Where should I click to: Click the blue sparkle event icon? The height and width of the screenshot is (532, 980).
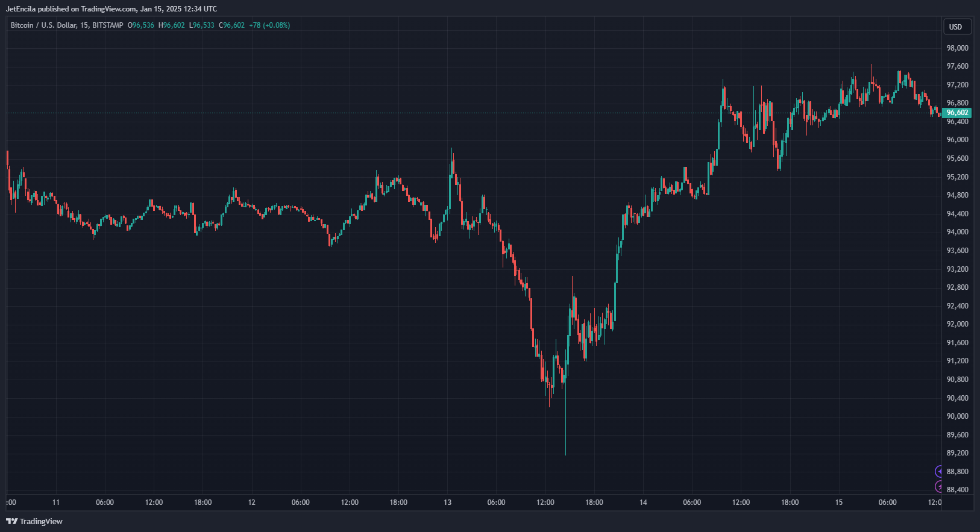pyautogui.click(x=939, y=471)
